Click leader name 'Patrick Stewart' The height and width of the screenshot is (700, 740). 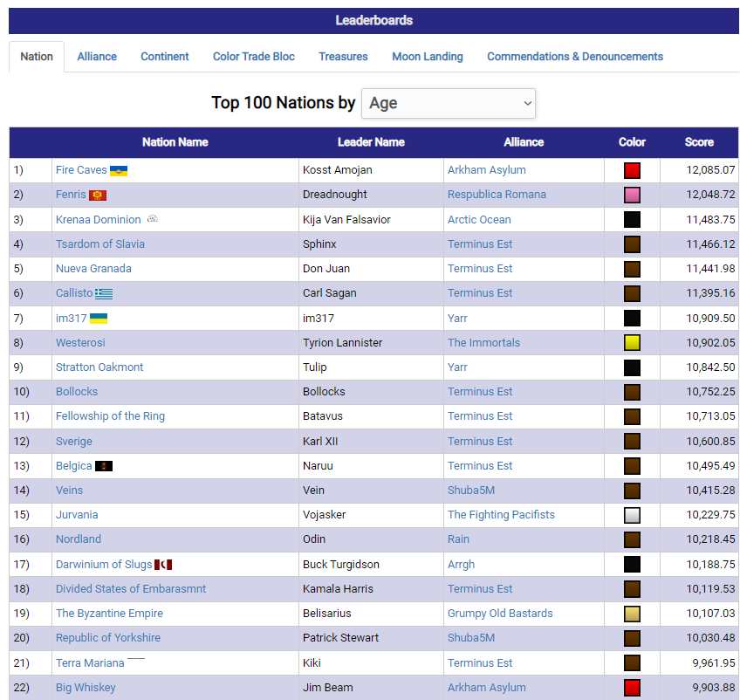click(340, 638)
